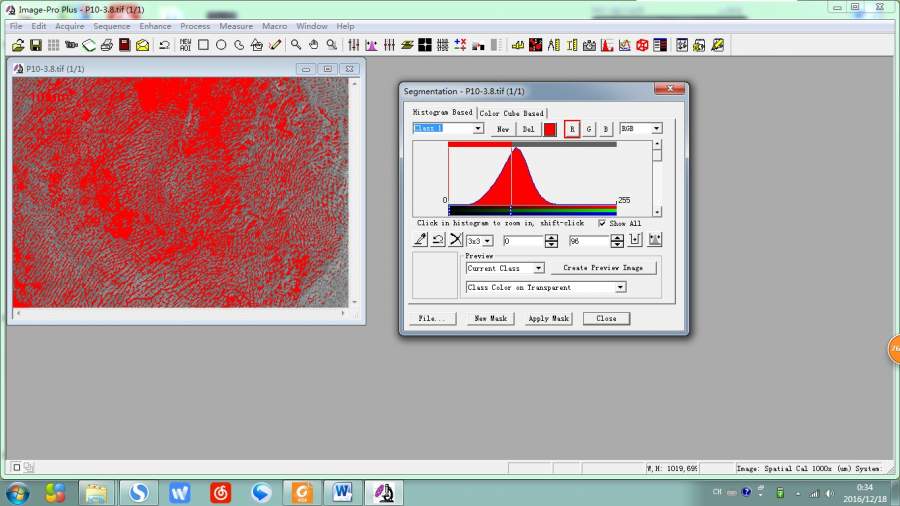Select the rectangular AOI tool
900x506 pixels.
pos(203,45)
